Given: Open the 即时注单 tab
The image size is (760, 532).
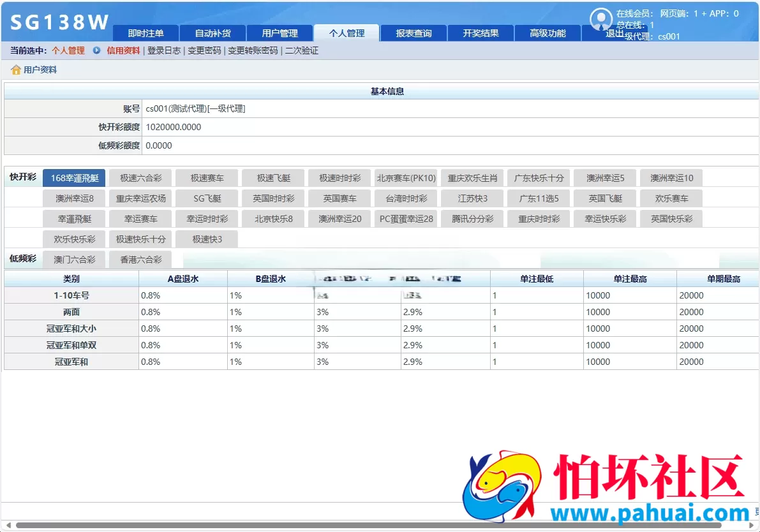Looking at the screenshot, I should [146, 33].
